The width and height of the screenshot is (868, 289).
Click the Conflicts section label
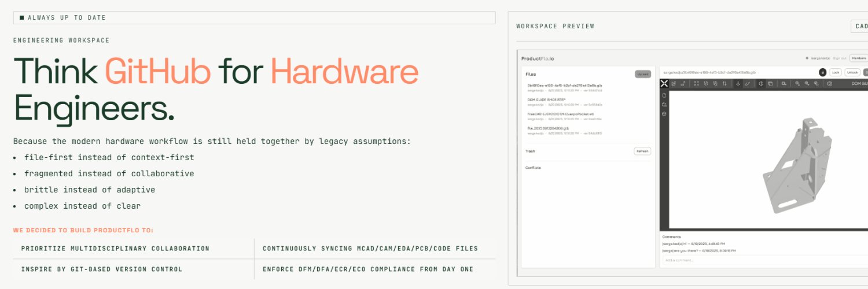(x=533, y=168)
